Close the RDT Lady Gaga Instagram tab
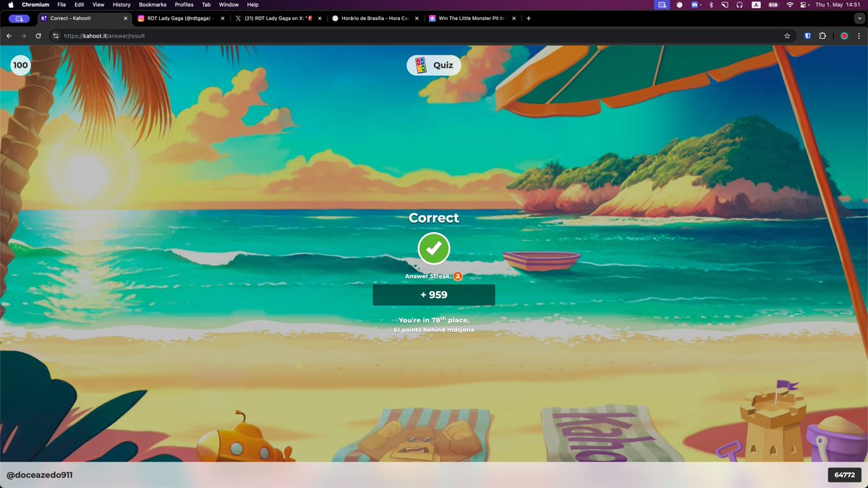The image size is (868, 488). click(x=222, y=18)
